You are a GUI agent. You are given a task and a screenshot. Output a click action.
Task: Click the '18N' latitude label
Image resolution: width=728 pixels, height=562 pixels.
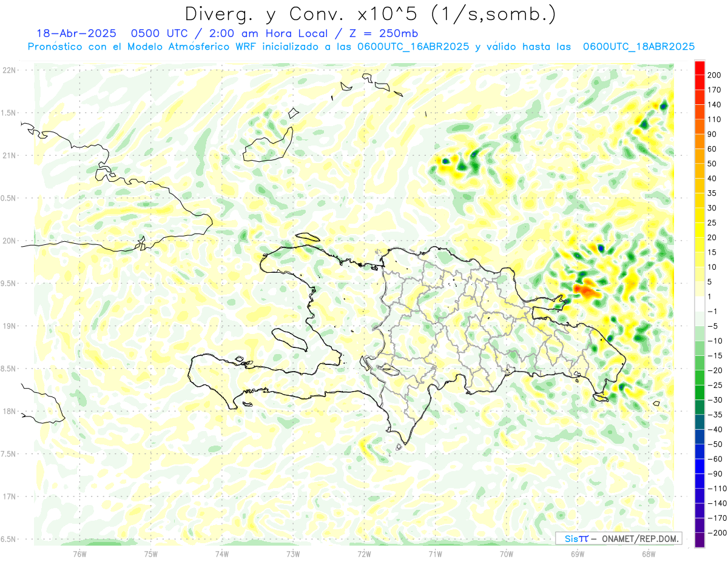click(9, 412)
